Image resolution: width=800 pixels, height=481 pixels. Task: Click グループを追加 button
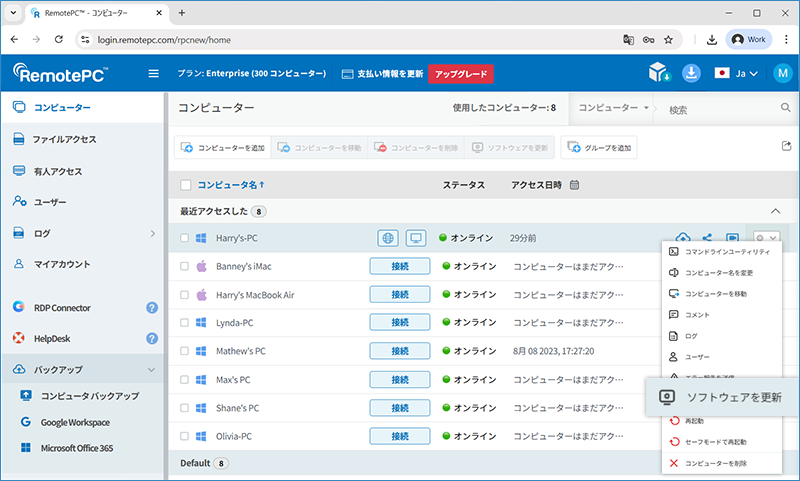click(x=599, y=147)
